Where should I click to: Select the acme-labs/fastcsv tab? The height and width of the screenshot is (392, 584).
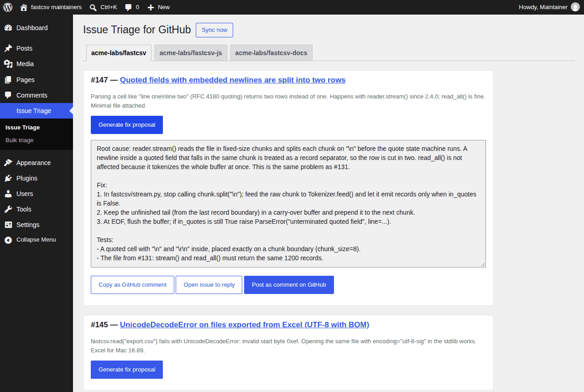119,53
